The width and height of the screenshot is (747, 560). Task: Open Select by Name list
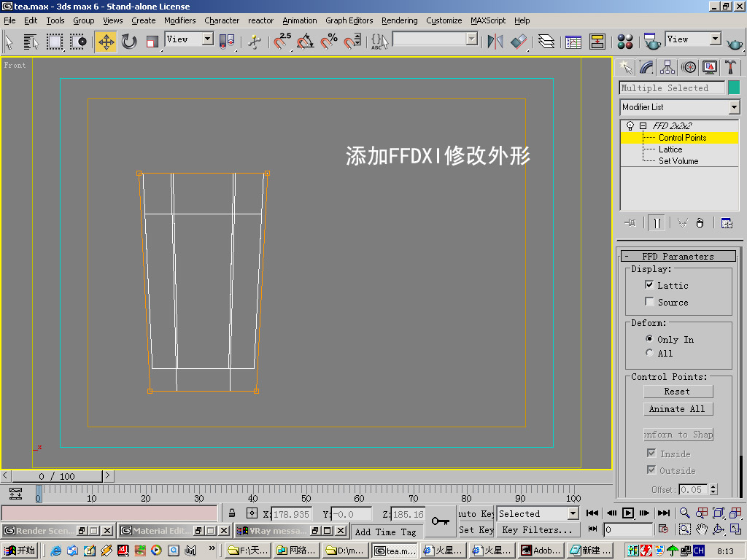(31, 42)
